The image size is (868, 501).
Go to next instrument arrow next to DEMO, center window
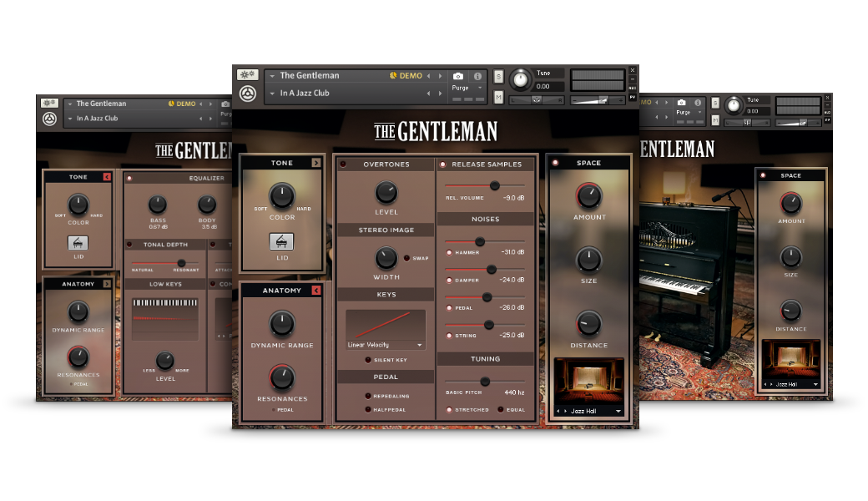(x=440, y=76)
